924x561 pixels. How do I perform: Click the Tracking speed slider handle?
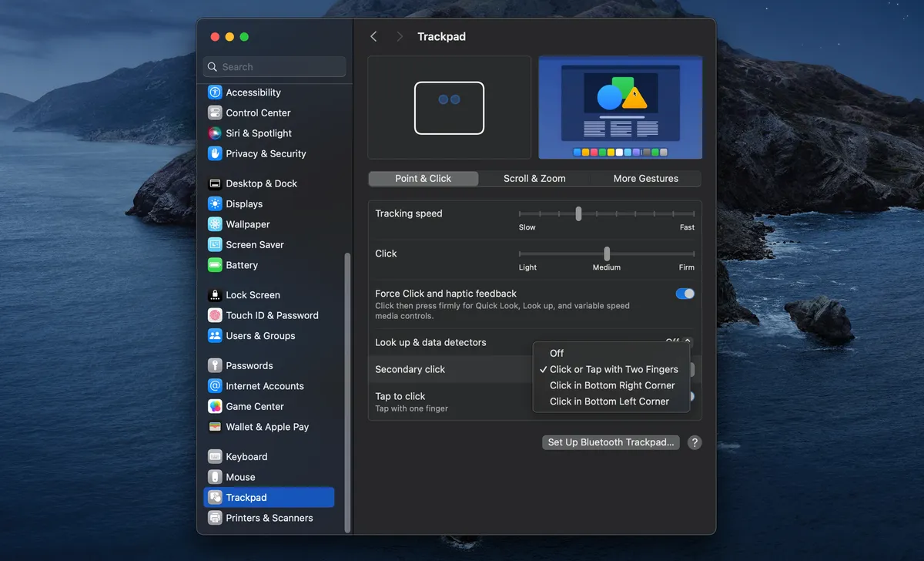[578, 213]
